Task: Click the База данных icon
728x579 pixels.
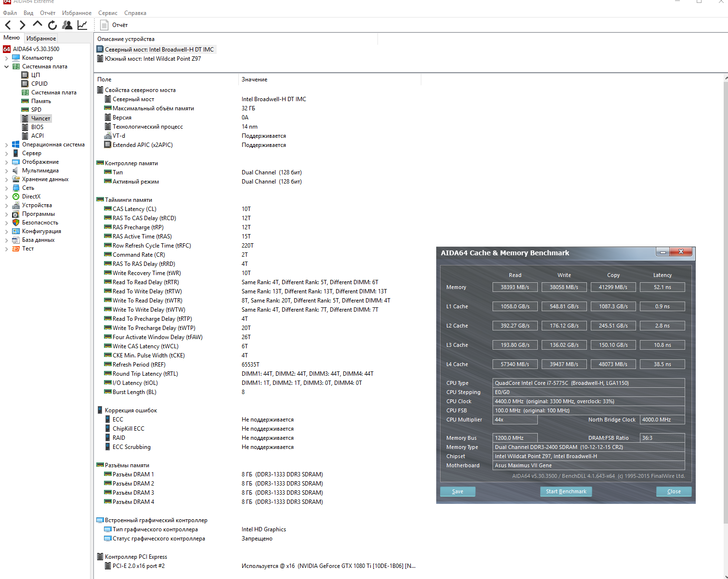Action: point(16,240)
